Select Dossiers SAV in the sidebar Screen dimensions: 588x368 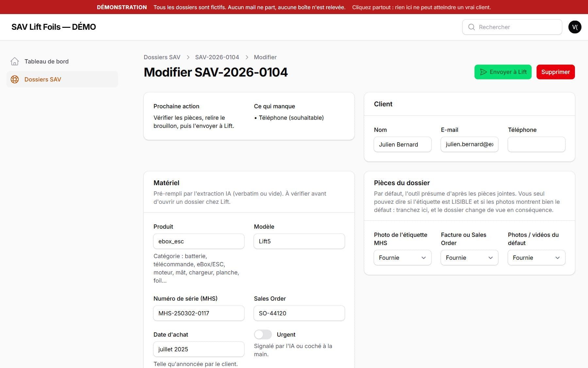click(x=62, y=79)
